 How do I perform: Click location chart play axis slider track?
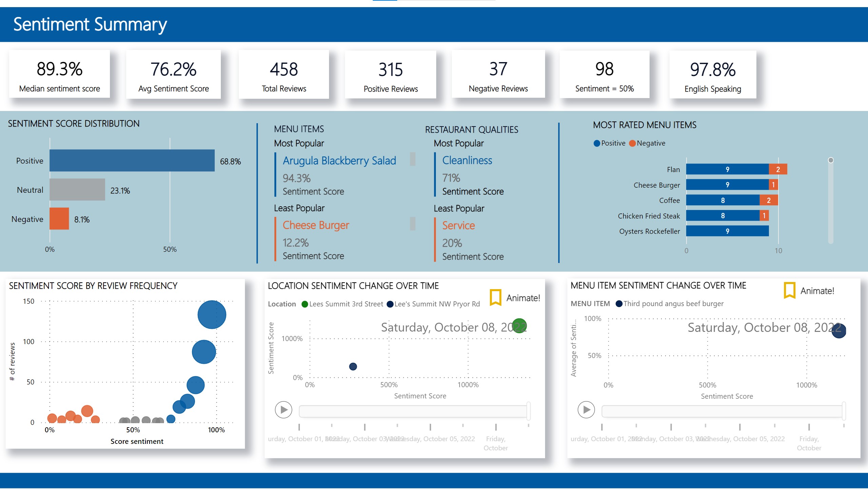coord(413,411)
